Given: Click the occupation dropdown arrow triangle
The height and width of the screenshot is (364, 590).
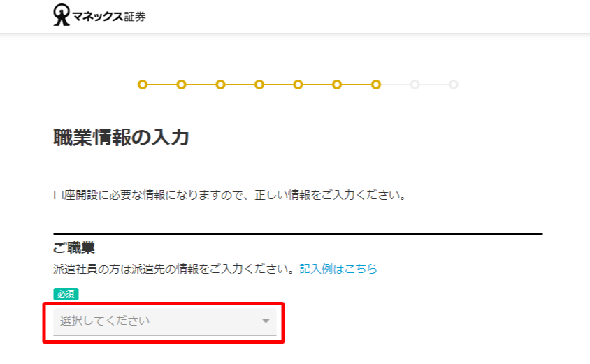Looking at the screenshot, I should (x=266, y=321).
